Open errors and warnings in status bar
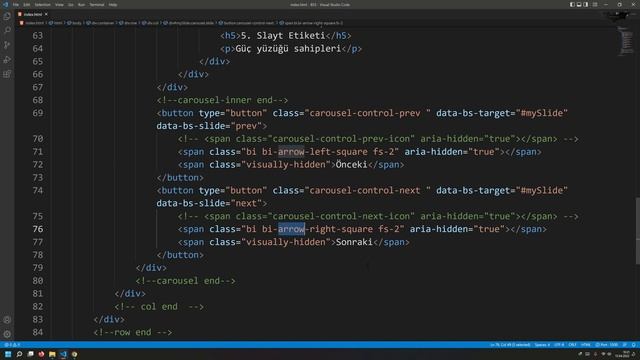Image resolution: width=640 pixels, height=360 pixels. pyautogui.click(x=12, y=345)
